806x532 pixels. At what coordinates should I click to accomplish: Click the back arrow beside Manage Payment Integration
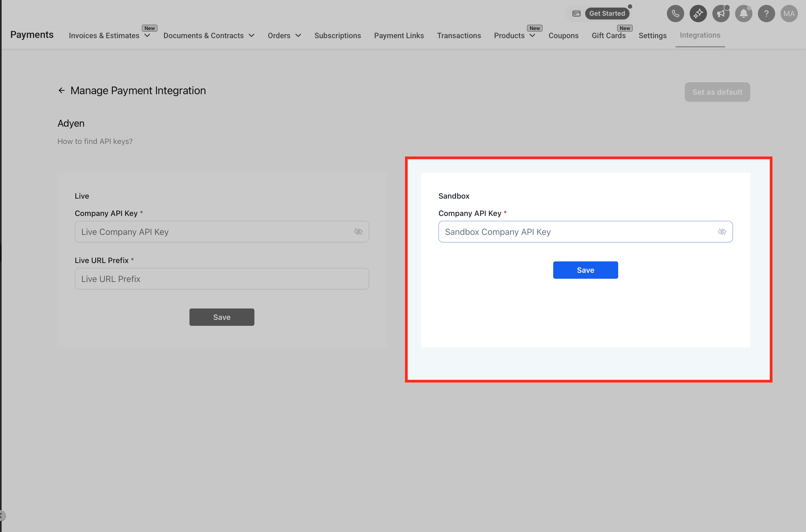click(x=61, y=91)
